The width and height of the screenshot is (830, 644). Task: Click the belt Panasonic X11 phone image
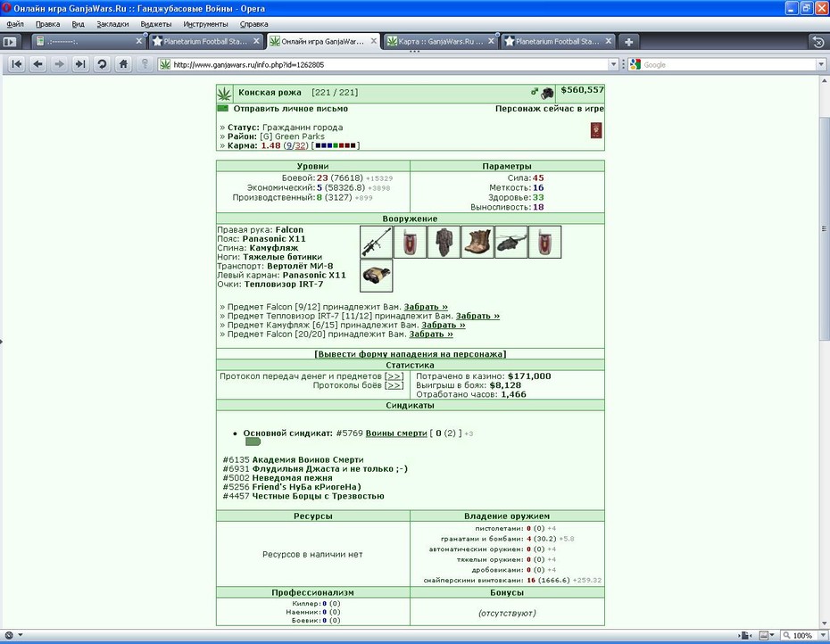[x=410, y=242]
